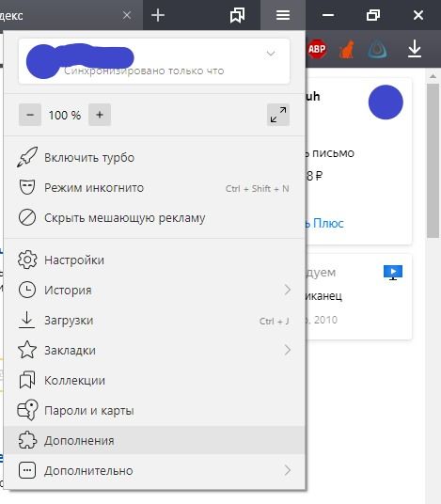Click the blue teal extension icon

(x=377, y=50)
